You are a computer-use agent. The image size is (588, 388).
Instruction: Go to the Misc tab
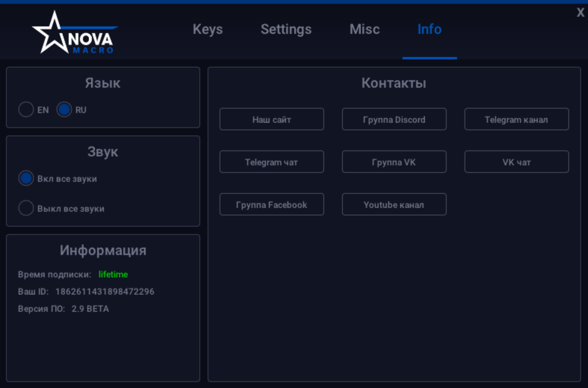[x=364, y=29]
